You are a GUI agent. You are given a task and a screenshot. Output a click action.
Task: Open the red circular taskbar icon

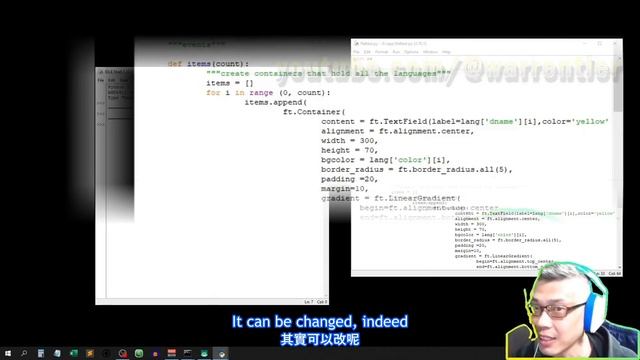[x=122, y=353]
